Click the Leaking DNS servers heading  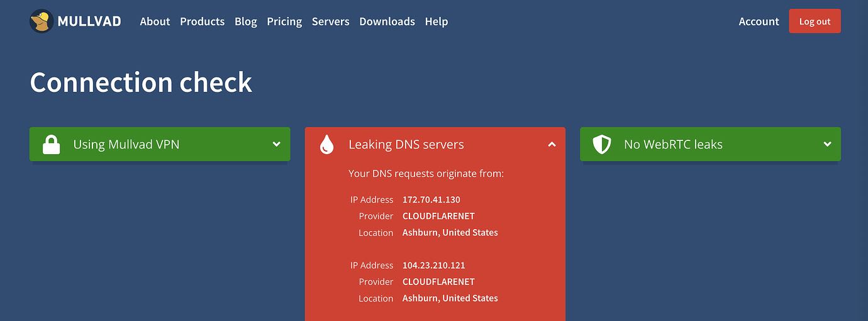(406, 144)
